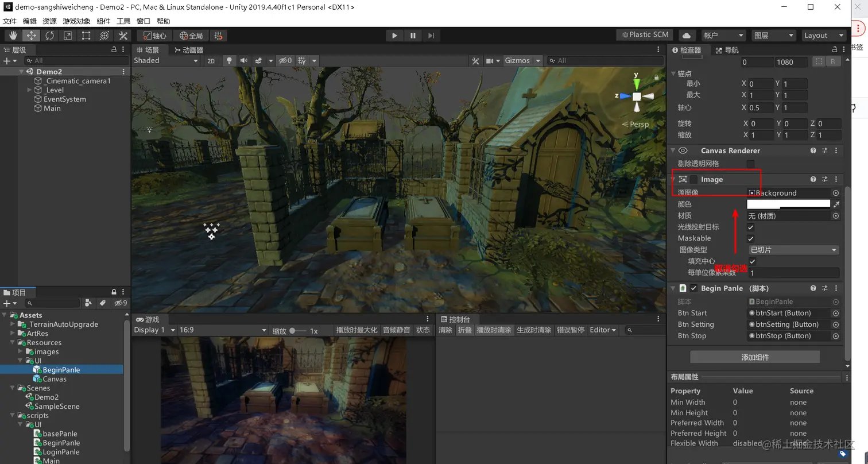Toggle Begin Panle script enabled checkbox
The width and height of the screenshot is (868, 464).
point(694,288)
